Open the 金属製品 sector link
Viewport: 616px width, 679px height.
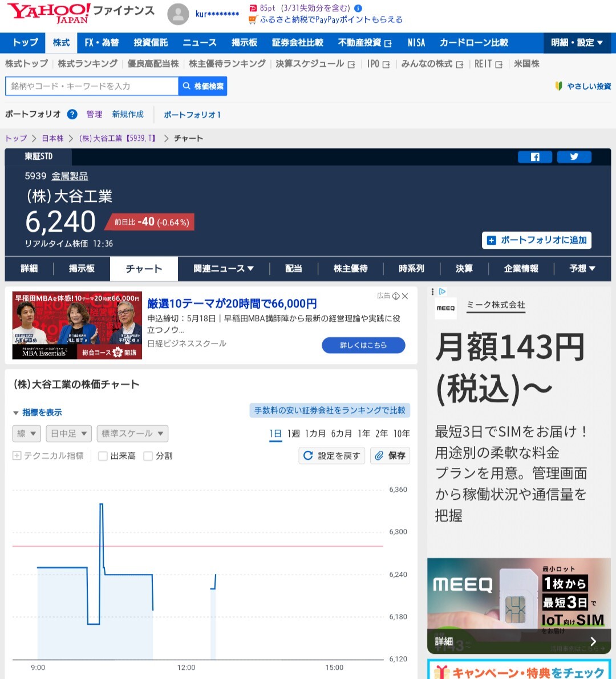[70, 176]
